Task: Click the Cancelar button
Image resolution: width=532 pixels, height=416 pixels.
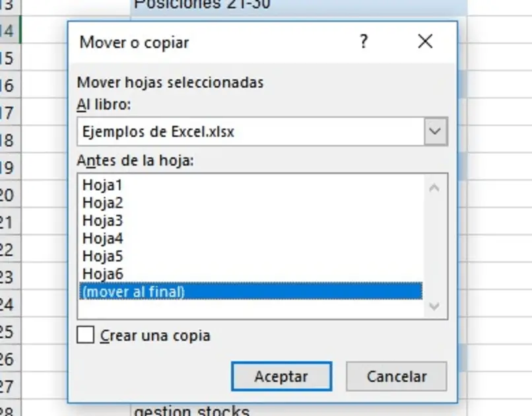Action: point(397,376)
